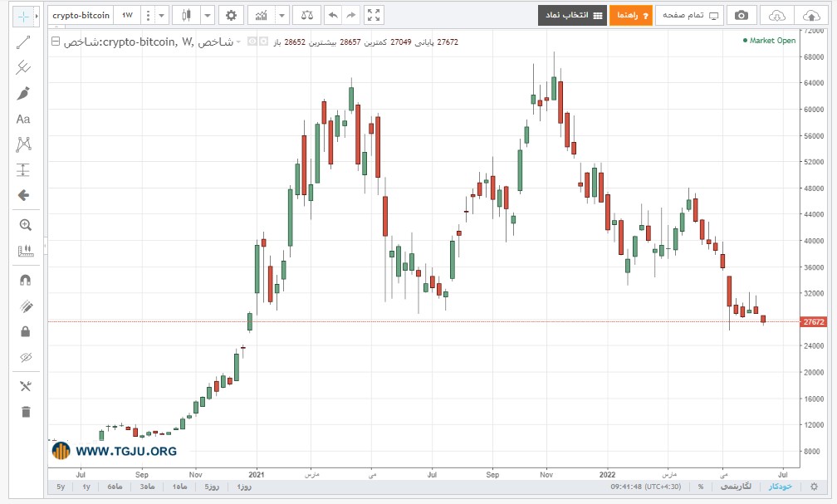837x504 pixels.
Task: Open the clock timezone menu (UTC+4:30)
Action: 646,487
